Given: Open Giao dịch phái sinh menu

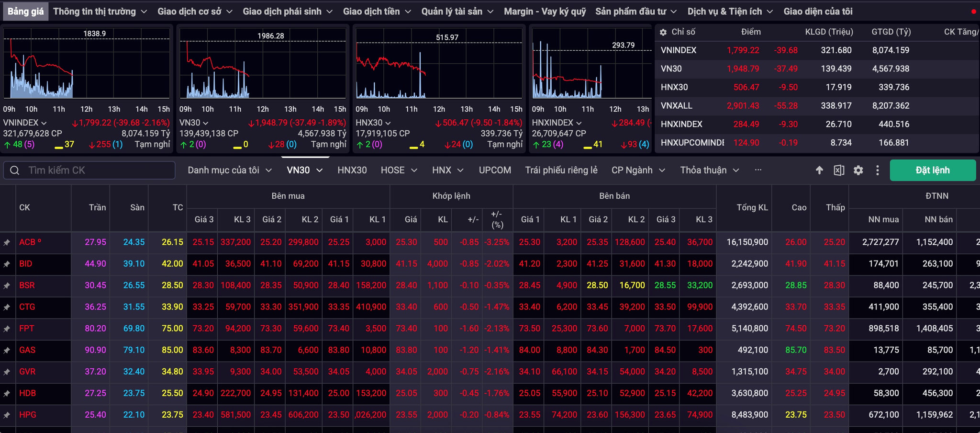Looking at the screenshot, I should pos(287,11).
